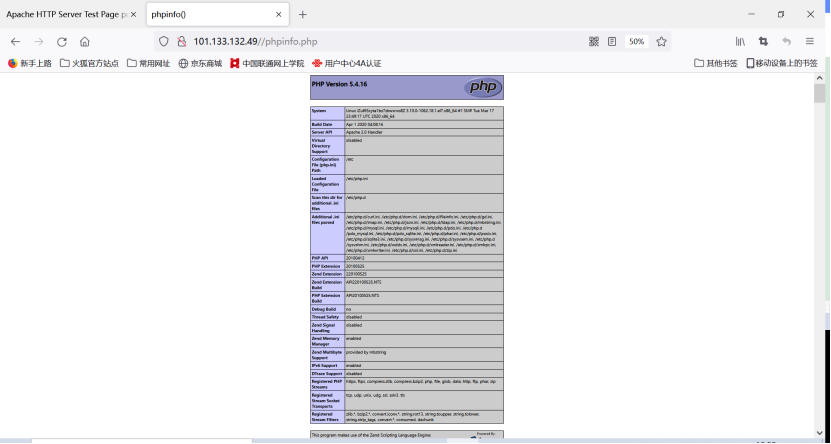831x444 pixels.
Task: Restore down the browser window
Action: (781, 14)
